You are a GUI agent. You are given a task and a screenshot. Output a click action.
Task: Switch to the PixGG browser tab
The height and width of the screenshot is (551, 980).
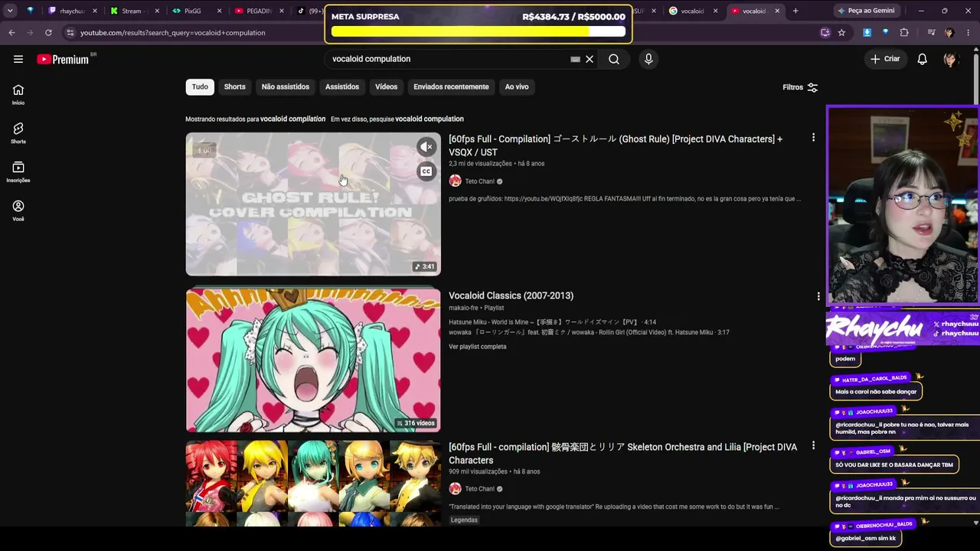pos(193,11)
